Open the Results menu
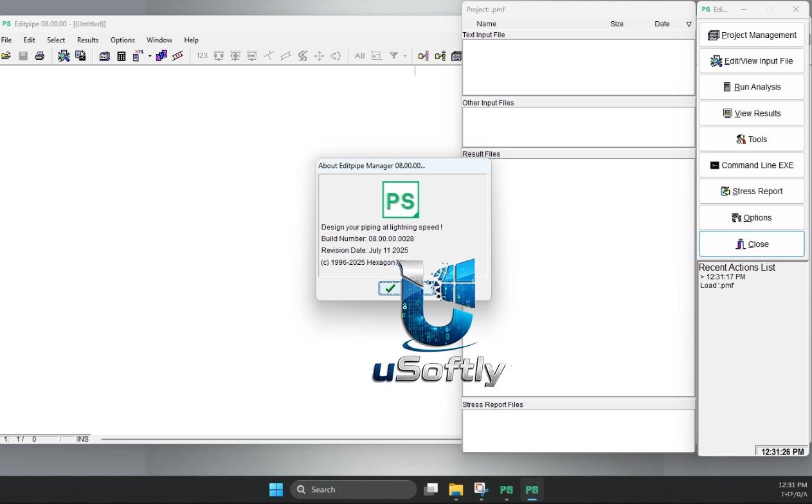 pyautogui.click(x=88, y=40)
